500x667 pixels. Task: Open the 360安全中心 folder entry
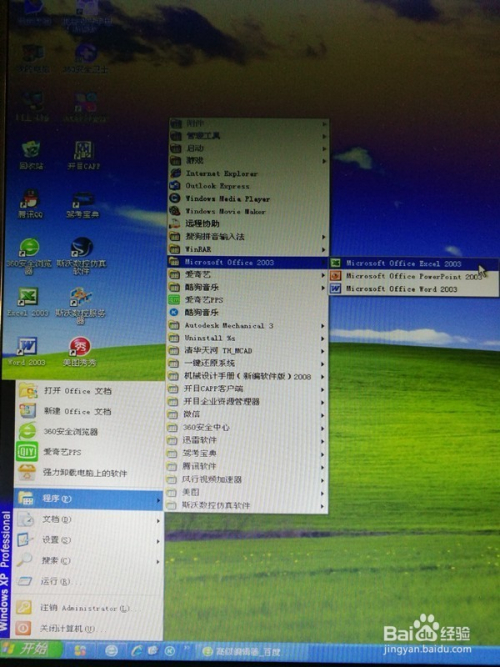[x=247, y=428]
